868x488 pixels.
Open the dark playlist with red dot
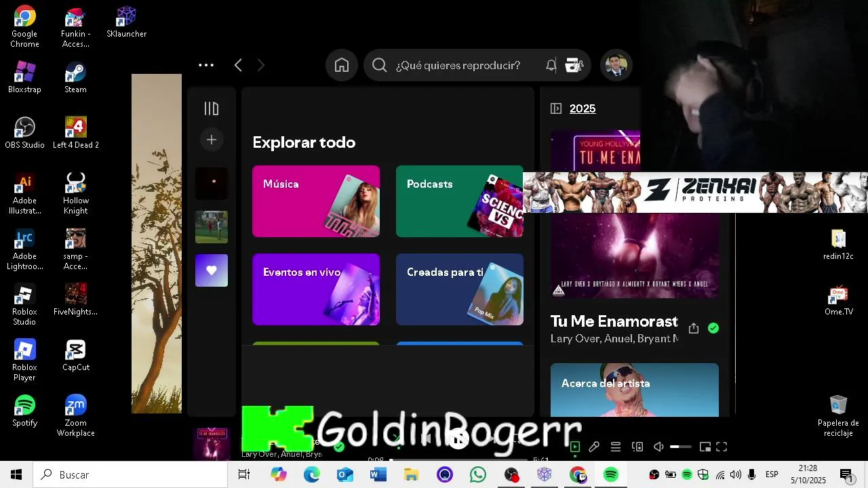coord(212,184)
